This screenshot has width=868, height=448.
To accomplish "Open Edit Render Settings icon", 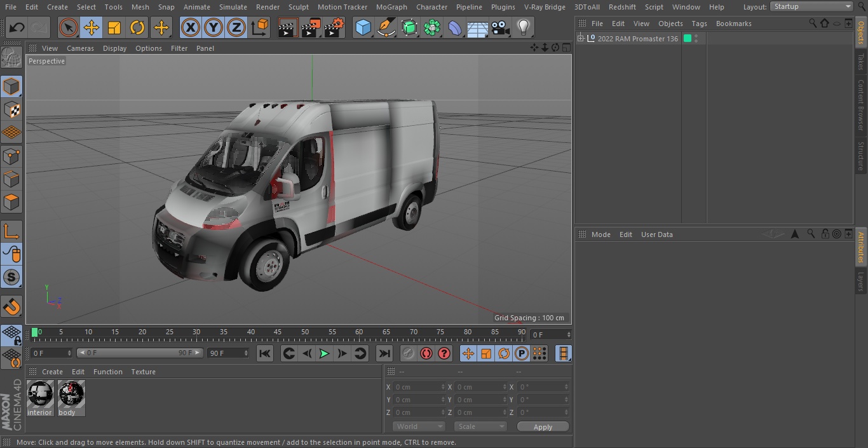I will 334,27.
